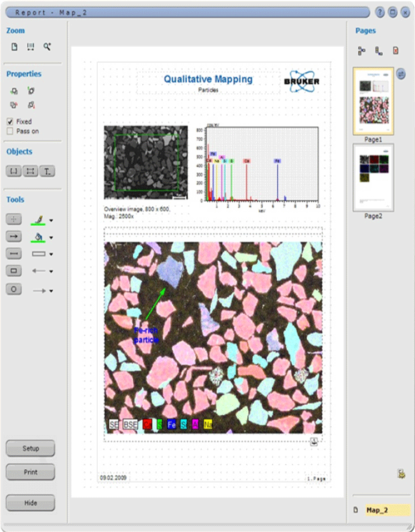This screenshot has width=415, height=532.
Task: Click the fit whole page zoom icon
Action: 15,47
